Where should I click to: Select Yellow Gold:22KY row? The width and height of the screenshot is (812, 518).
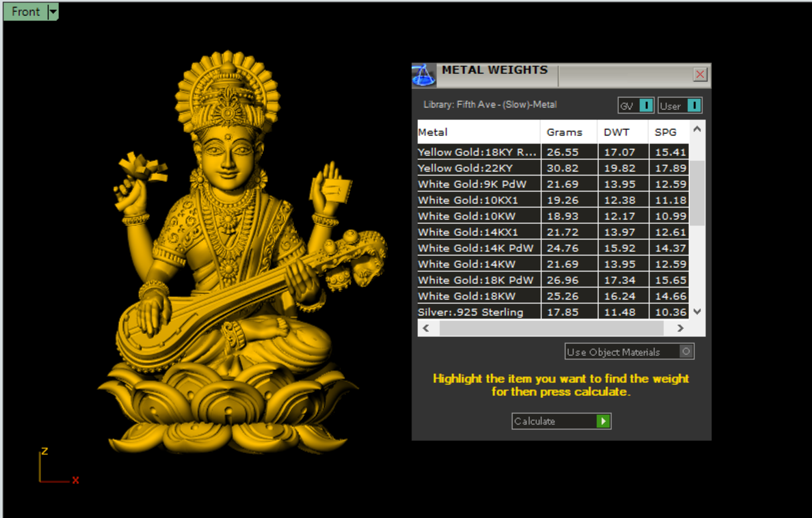[x=465, y=168]
